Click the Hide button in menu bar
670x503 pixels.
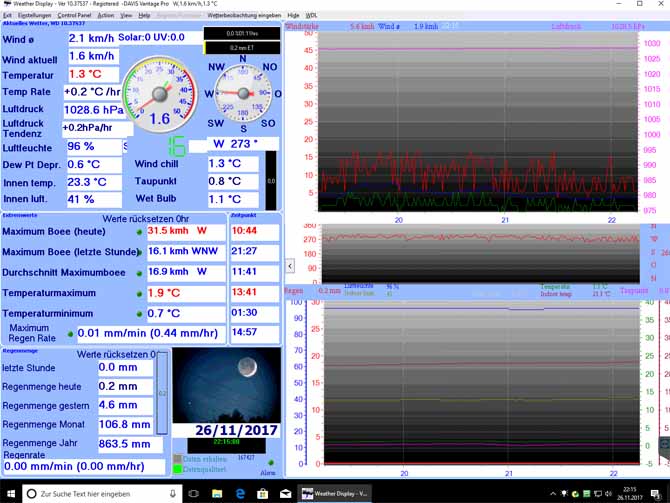(293, 16)
